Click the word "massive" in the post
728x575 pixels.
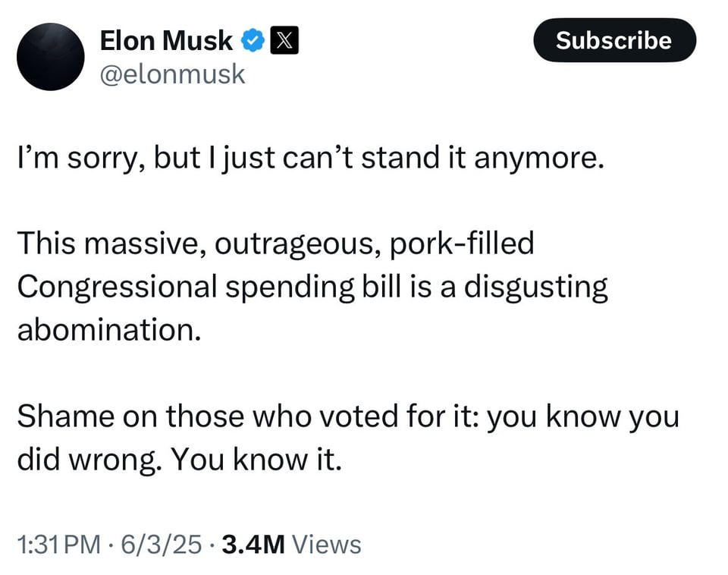tap(142, 244)
